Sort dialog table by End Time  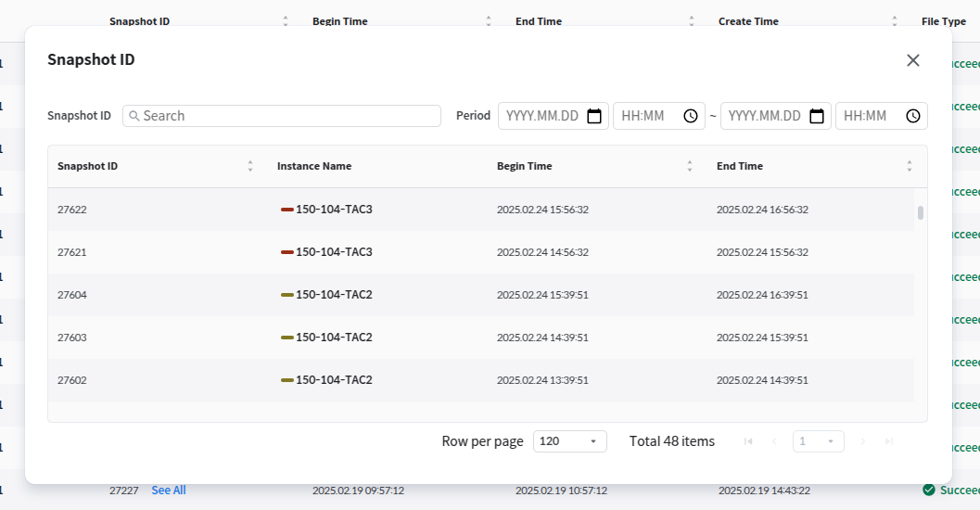pos(909,167)
